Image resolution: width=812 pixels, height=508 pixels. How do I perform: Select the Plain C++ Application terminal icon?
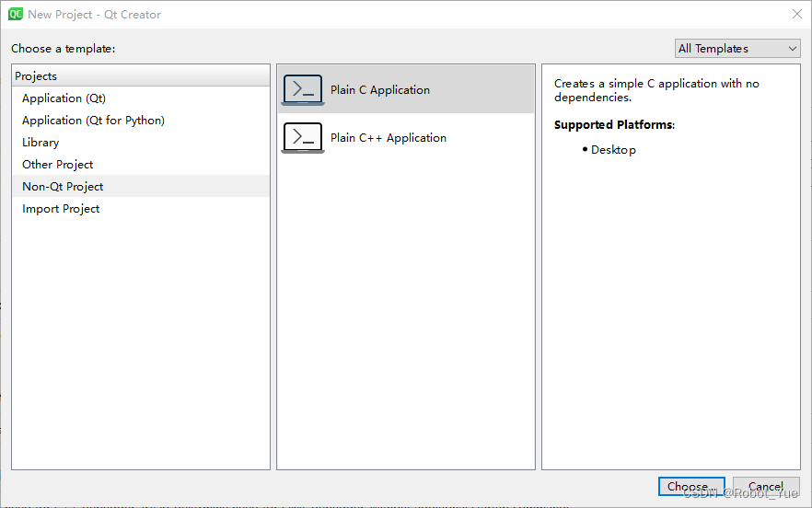pyautogui.click(x=304, y=138)
